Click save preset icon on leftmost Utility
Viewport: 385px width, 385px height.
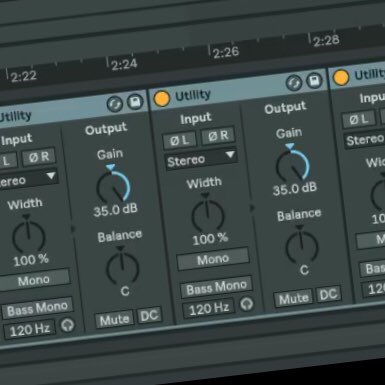pyautogui.click(x=135, y=102)
